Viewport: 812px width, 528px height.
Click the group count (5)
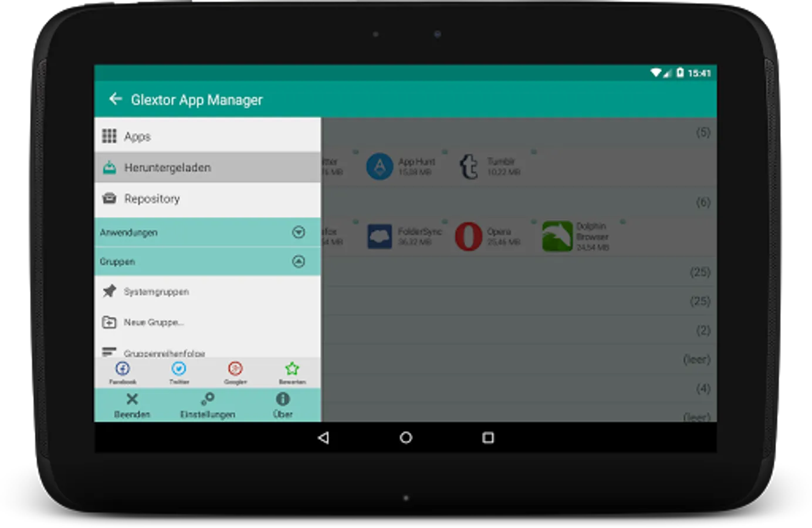(703, 132)
